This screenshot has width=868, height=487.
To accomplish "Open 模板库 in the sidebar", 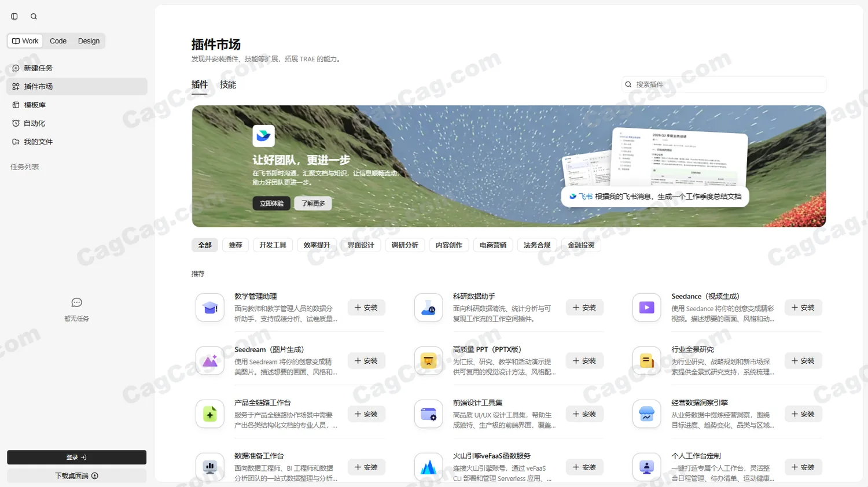I will [x=77, y=105].
